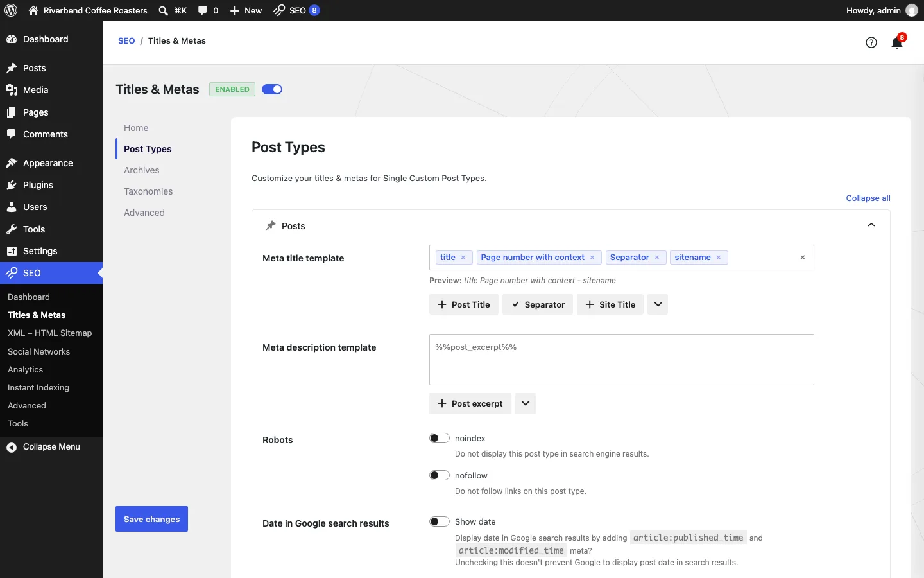The width and height of the screenshot is (924, 578).
Task: Enable the nofollow toggle
Action: coord(440,475)
